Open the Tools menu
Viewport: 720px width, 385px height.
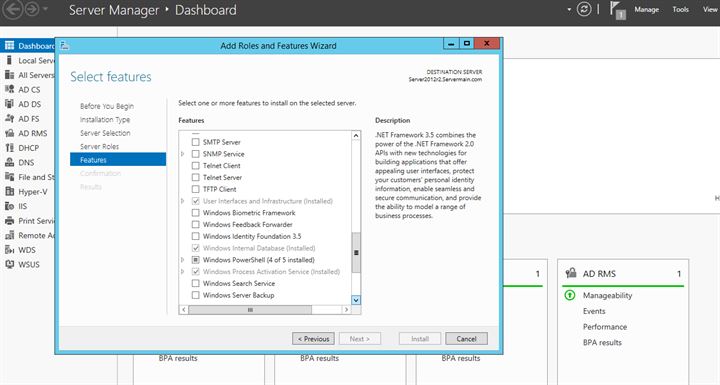681,9
